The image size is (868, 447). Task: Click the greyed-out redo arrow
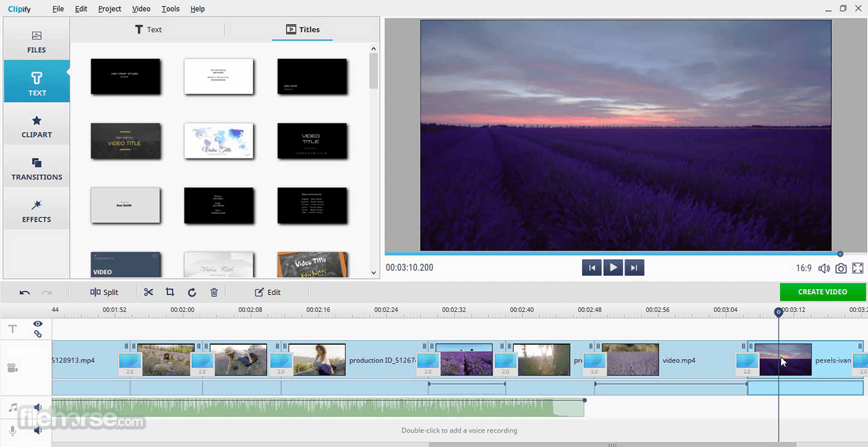[x=47, y=293]
